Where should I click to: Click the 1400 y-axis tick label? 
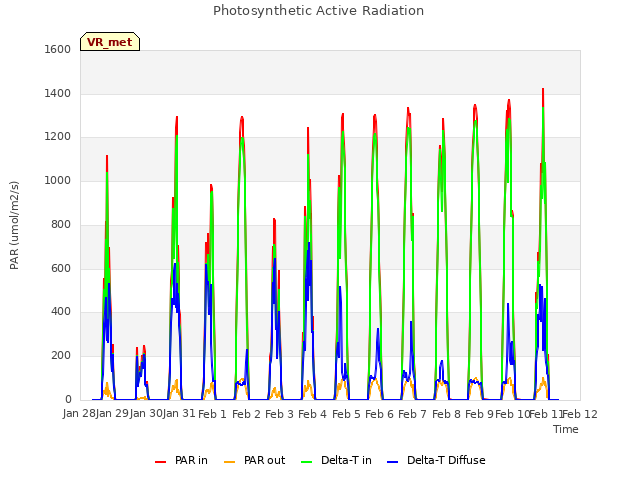click(58, 93)
